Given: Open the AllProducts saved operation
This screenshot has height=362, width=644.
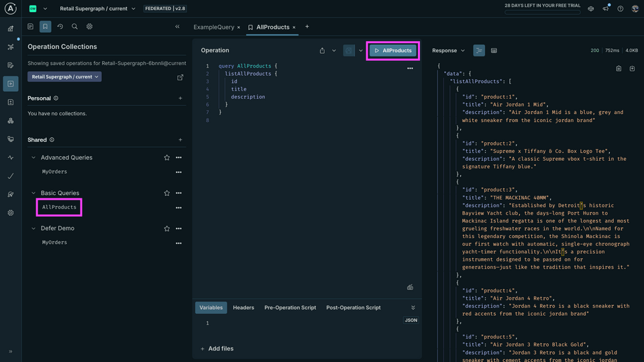Looking at the screenshot, I should click(x=59, y=207).
